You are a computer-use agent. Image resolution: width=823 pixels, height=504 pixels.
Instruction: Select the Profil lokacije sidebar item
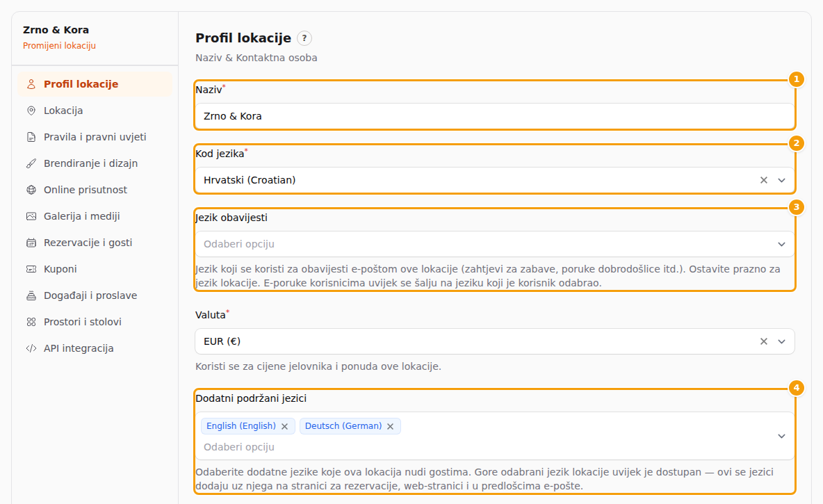95,84
